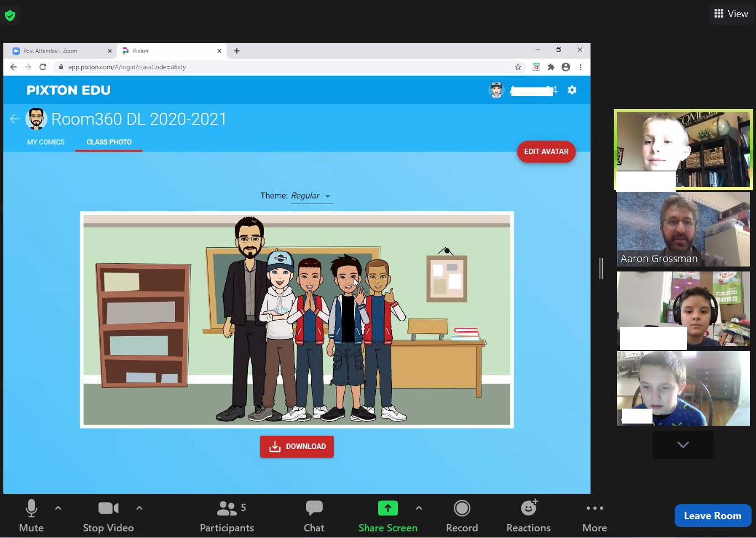Open the More options ellipsis
This screenshot has height=538, width=756.
click(594, 516)
